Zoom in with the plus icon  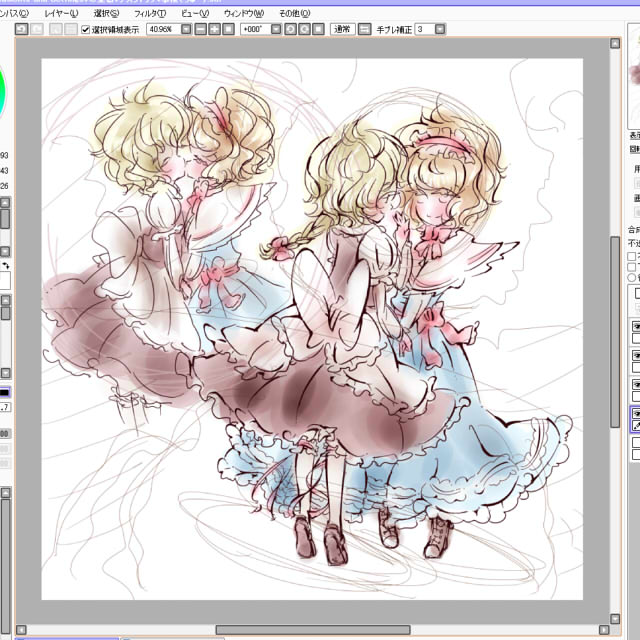click(214, 29)
